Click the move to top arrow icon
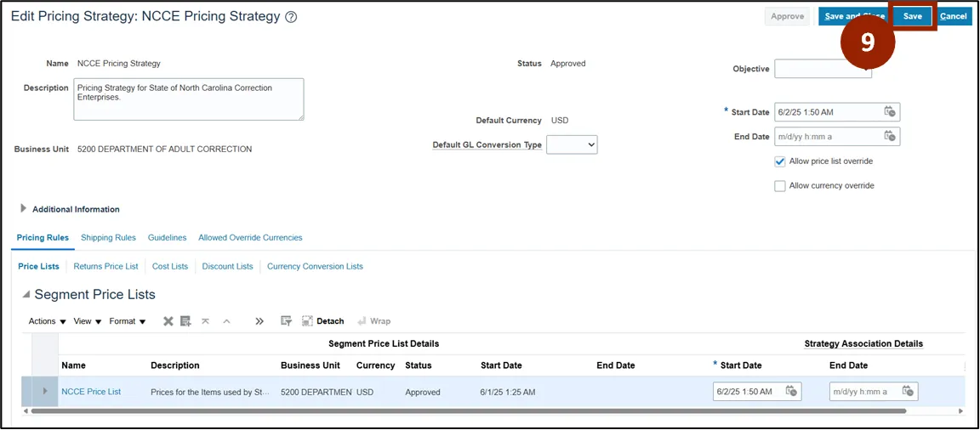 205,320
